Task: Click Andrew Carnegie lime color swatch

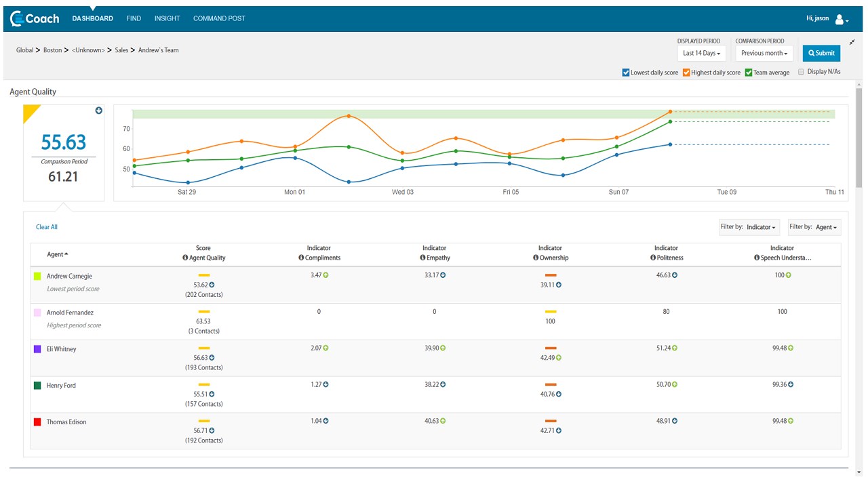Action: (37, 277)
